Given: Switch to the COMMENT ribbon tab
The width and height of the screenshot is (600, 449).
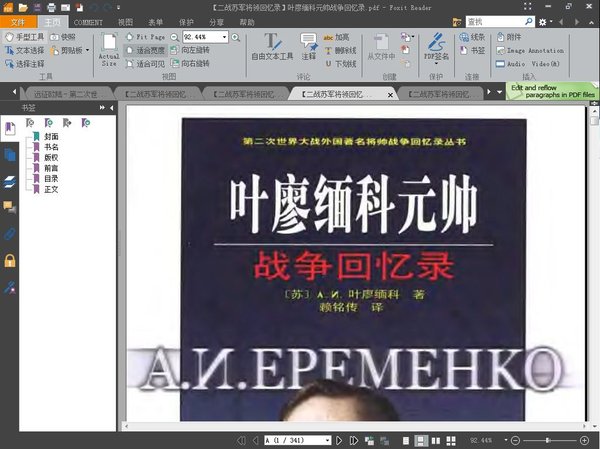Looking at the screenshot, I should coord(87,21).
